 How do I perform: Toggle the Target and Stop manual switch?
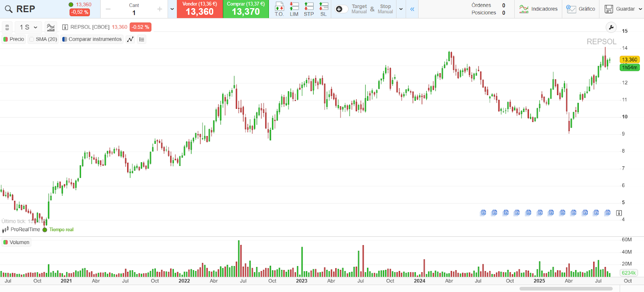341,9
